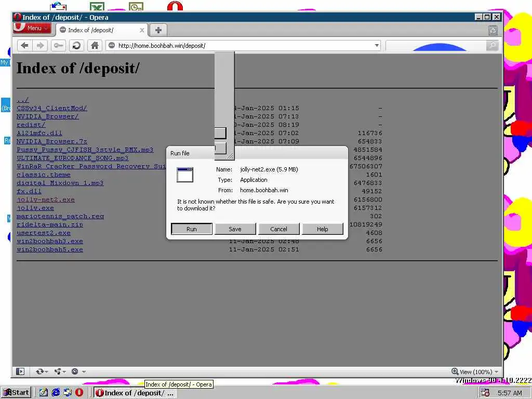This screenshot has width=532, height=399.
Task: Select the Opera desktop shortcut icon
Action: click(175, 6)
